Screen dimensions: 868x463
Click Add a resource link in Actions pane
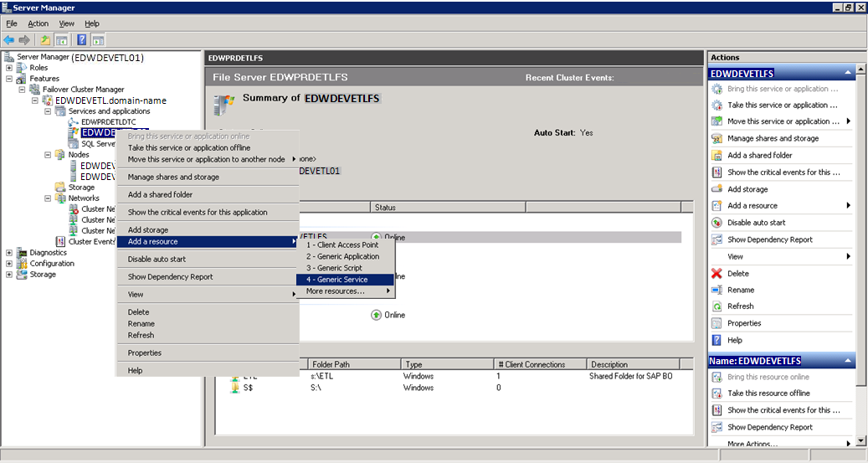pyautogui.click(x=752, y=205)
